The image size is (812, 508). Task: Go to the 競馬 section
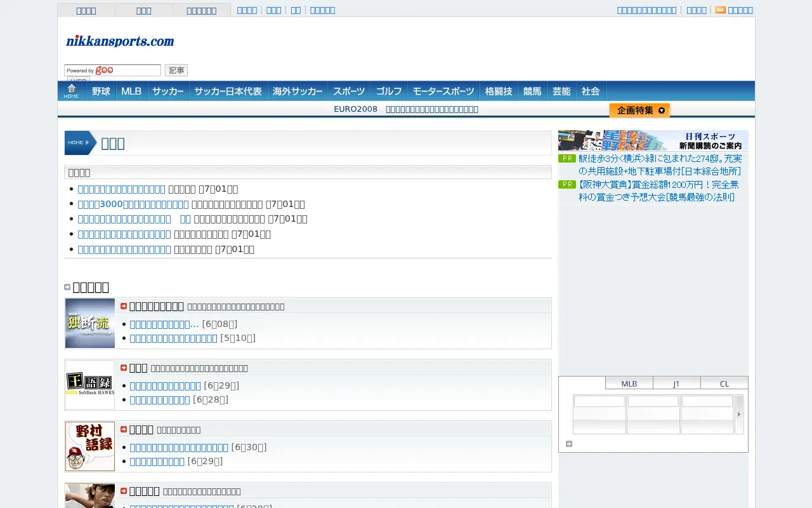coord(532,91)
